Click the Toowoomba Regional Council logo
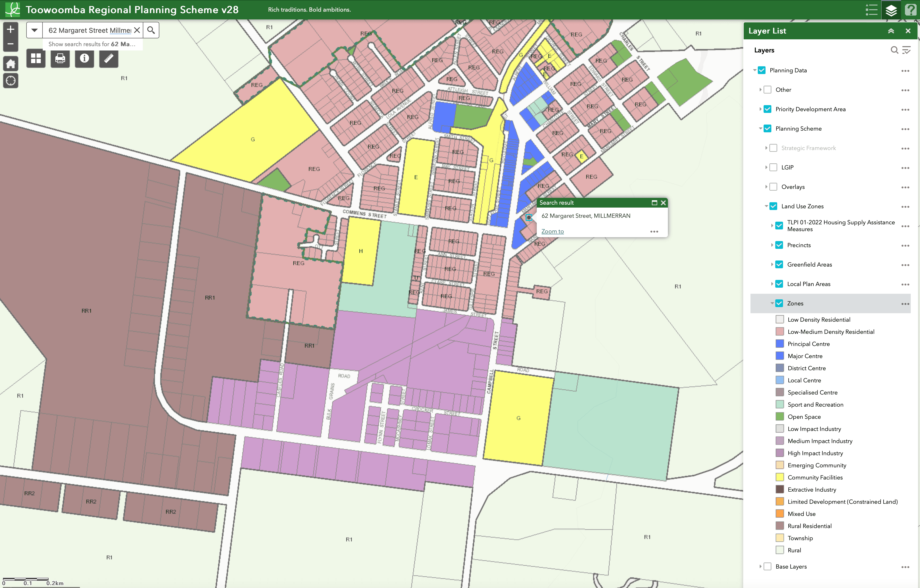This screenshot has height=588, width=920. [x=13, y=9]
